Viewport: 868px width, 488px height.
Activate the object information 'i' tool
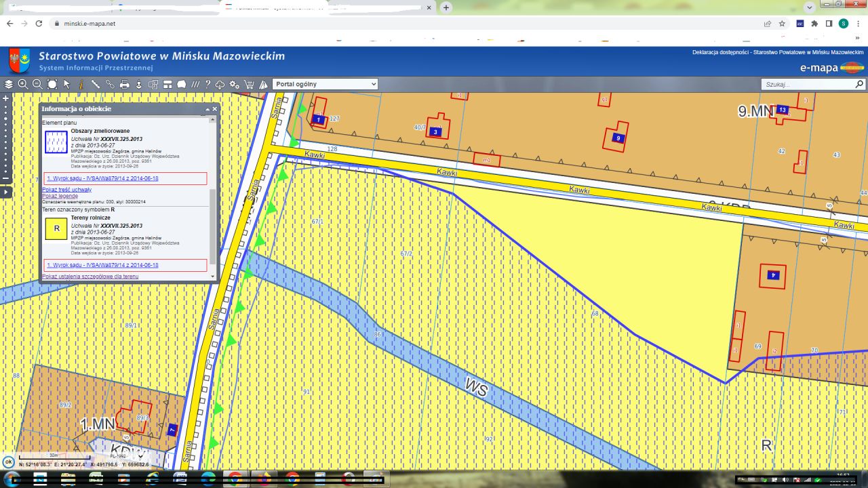click(x=81, y=85)
